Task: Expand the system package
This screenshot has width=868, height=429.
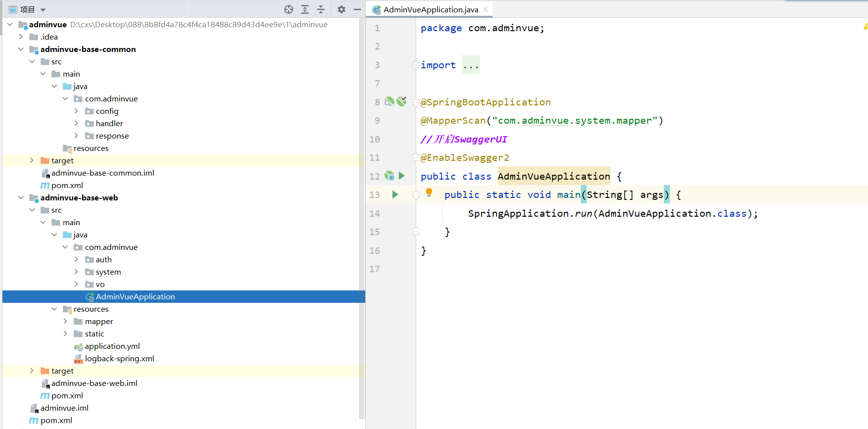Action: click(76, 272)
